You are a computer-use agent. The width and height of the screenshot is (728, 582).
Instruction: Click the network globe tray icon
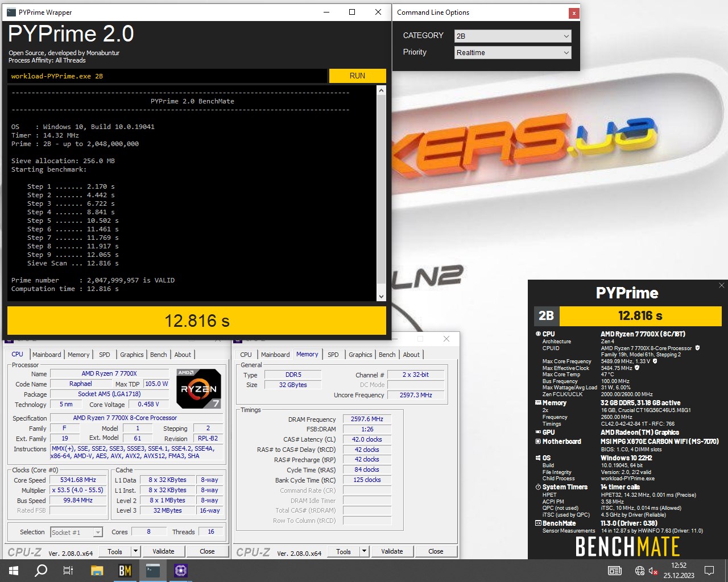pyautogui.click(x=640, y=571)
